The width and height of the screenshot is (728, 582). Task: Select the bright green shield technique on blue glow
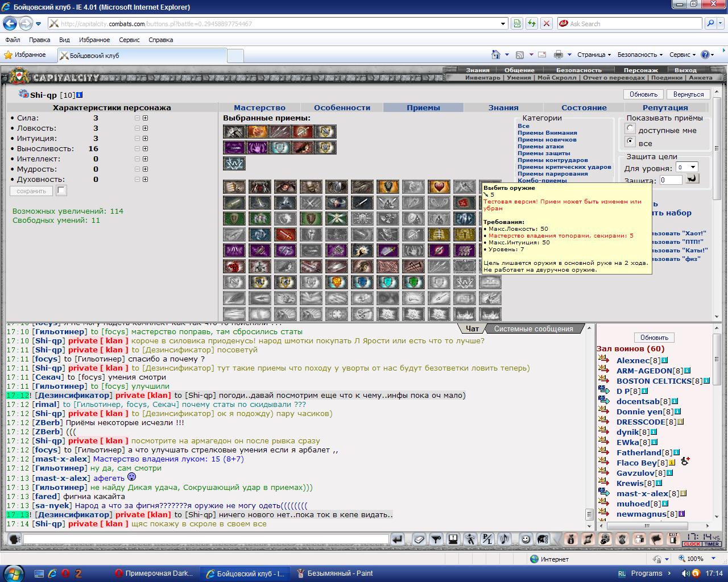[413, 282]
